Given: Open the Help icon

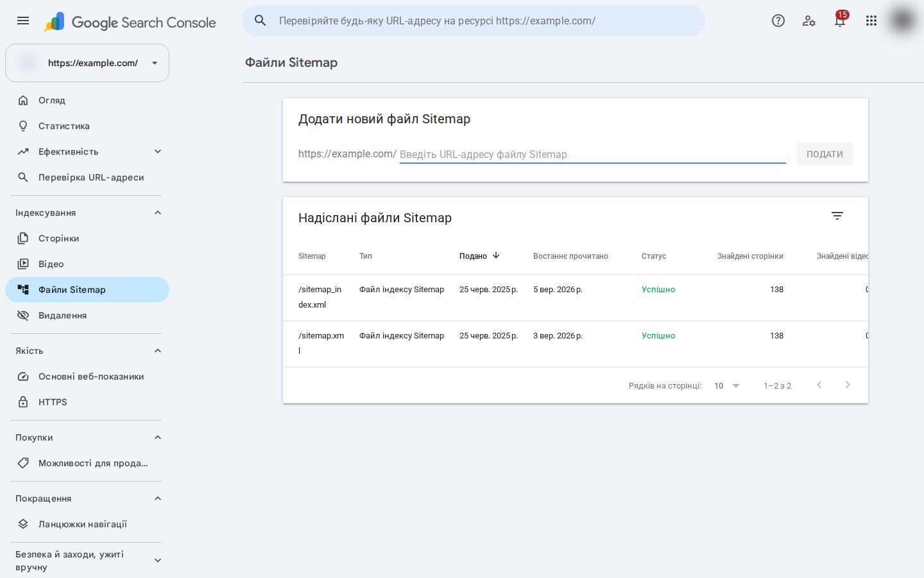Looking at the screenshot, I should (778, 21).
